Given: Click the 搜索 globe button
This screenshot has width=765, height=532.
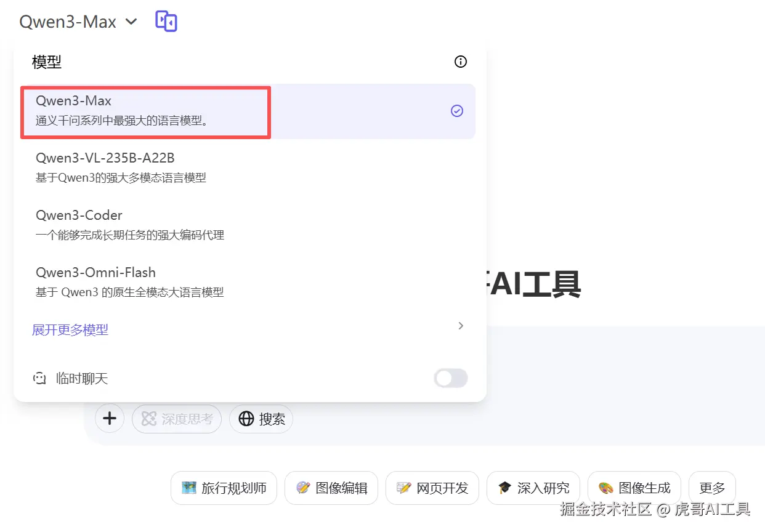Looking at the screenshot, I should [x=261, y=419].
